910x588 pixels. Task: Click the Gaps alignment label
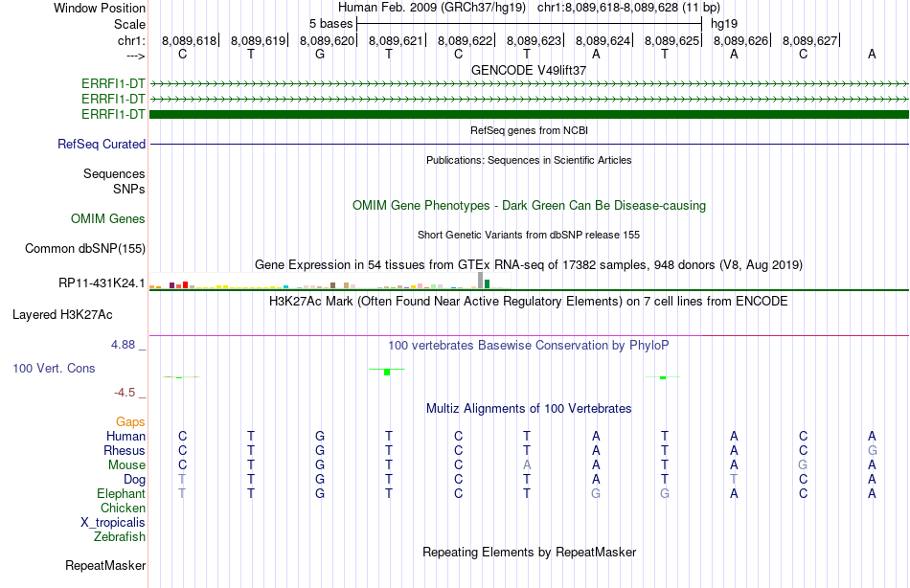click(x=130, y=422)
